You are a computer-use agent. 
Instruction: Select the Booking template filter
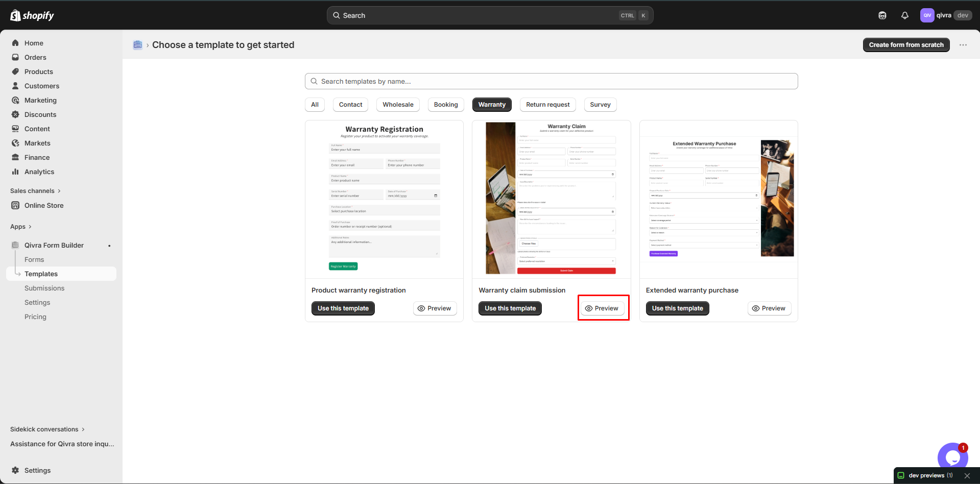pyautogui.click(x=446, y=105)
